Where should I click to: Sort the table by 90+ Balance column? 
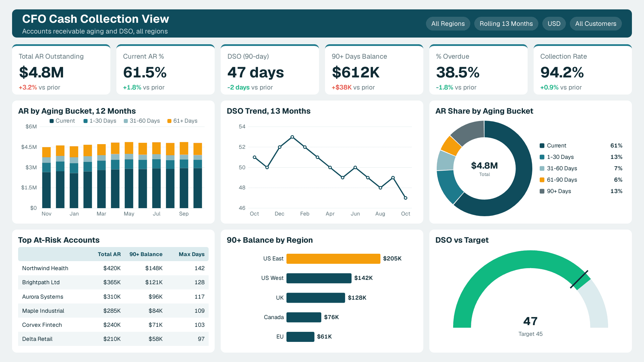pyautogui.click(x=146, y=254)
